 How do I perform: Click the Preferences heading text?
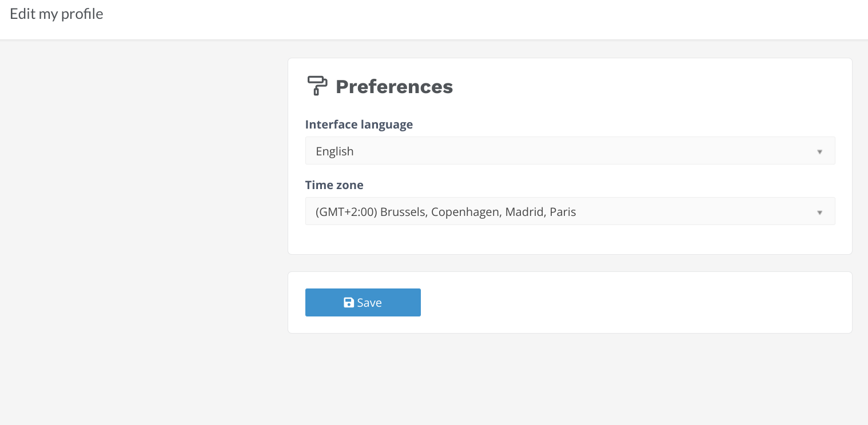coord(394,87)
